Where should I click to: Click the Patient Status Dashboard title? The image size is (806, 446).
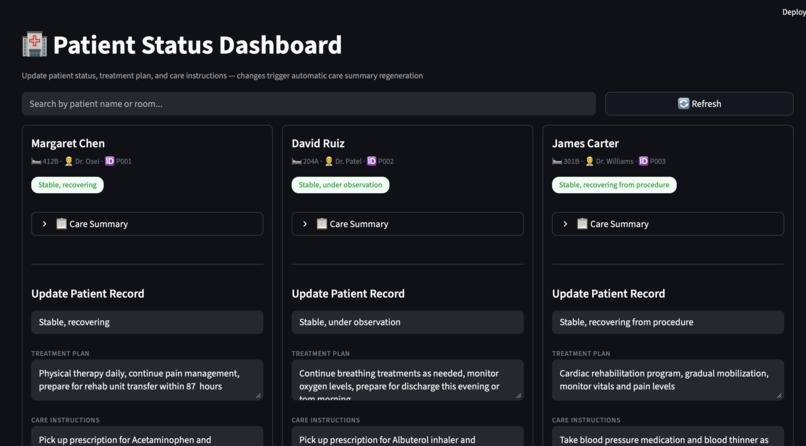197,45
